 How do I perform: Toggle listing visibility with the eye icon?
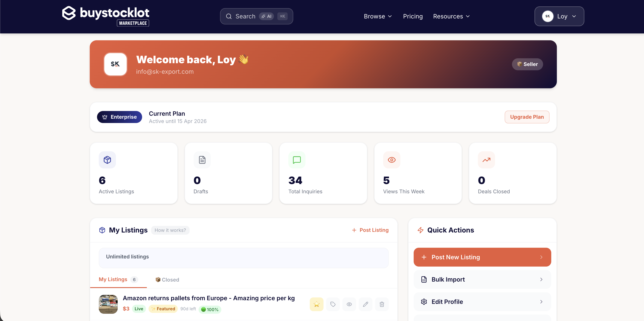(x=349, y=304)
